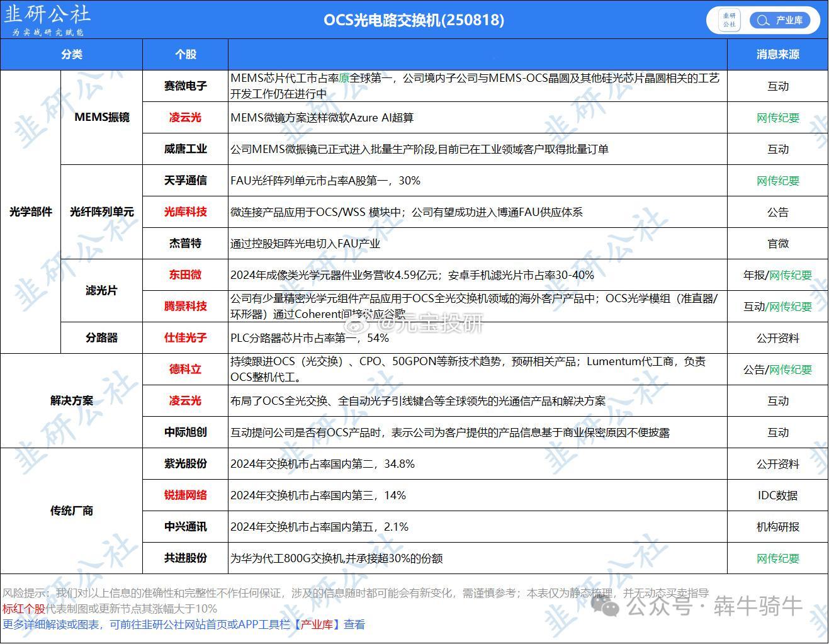829x644 pixels.
Task: Click 公告/网传纪要 source in 德科立 row
Action: pos(777,370)
